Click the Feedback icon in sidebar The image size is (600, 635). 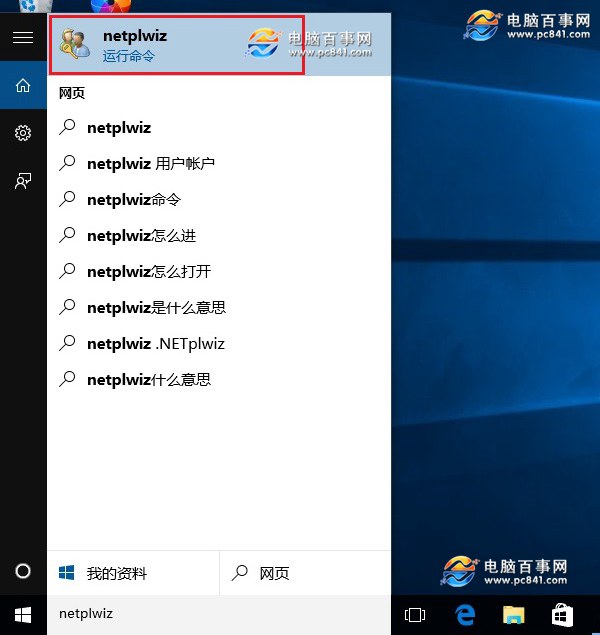22,181
